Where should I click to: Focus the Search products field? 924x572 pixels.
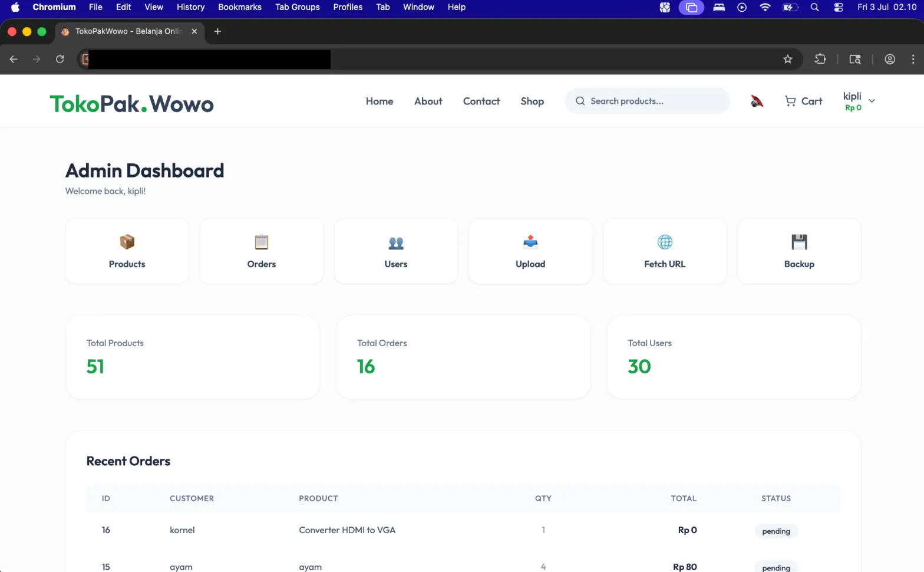tap(648, 101)
